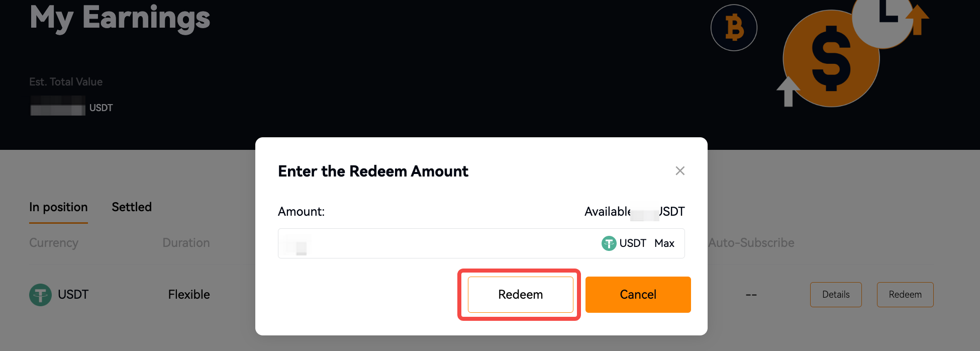Switch to the Settled tab
980x351 pixels.
132,207
